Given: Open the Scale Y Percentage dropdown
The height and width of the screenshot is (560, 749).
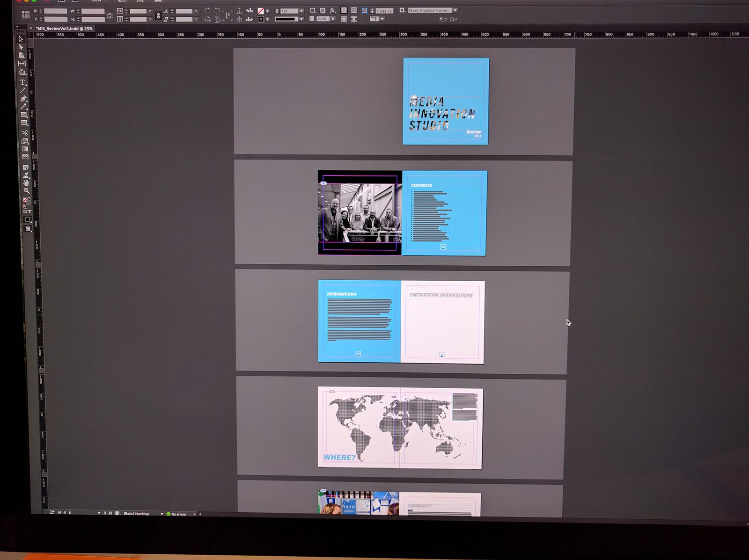Looking at the screenshot, I should [x=150, y=19].
